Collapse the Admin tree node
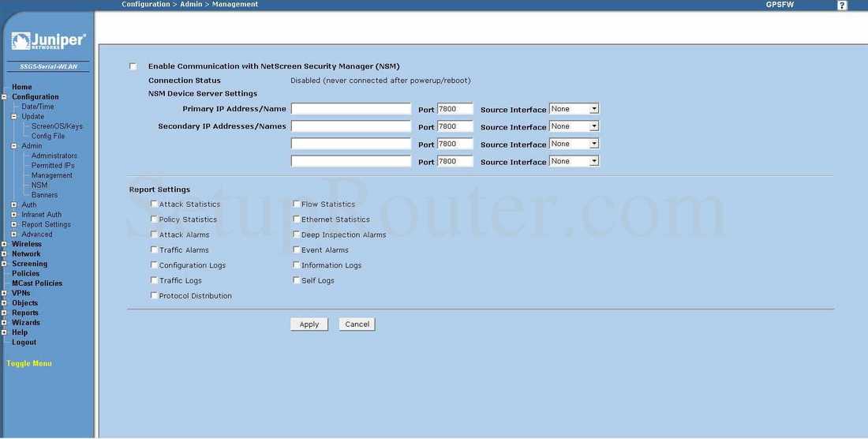This screenshot has width=868, height=439. click(x=14, y=146)
